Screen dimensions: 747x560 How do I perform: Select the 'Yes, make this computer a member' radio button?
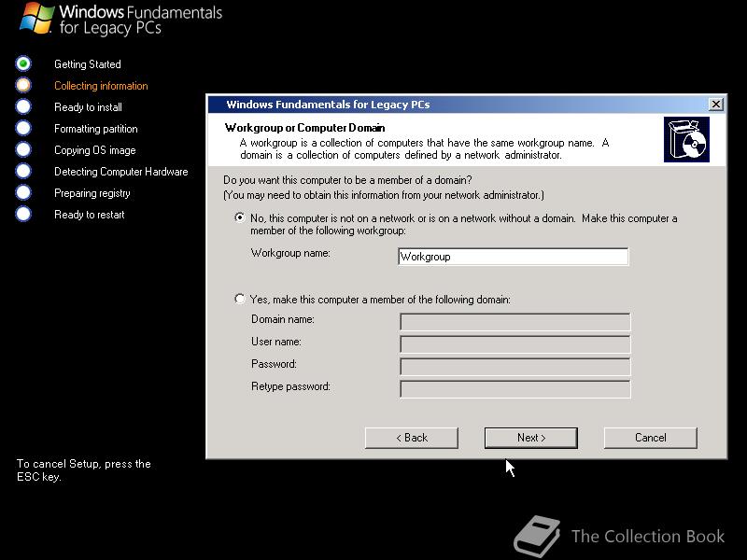pos(240,299)
